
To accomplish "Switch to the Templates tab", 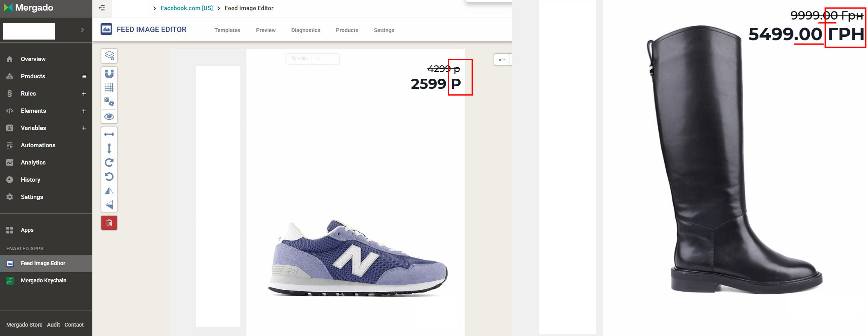I will pos(227,30).
